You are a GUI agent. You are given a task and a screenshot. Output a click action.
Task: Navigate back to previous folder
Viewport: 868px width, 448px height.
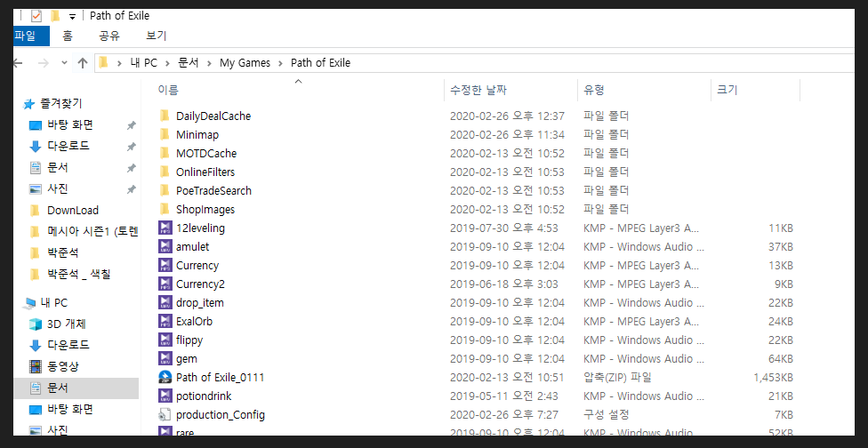[x=19, y=63]
